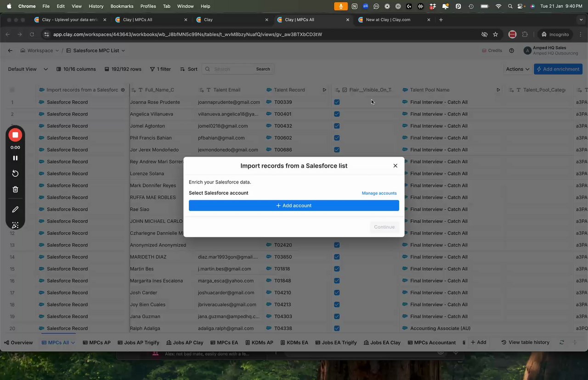This screenshot has height=380, width=588.
Task: Open the Chrome three-dot menu
Action: [x=580, y=34]
